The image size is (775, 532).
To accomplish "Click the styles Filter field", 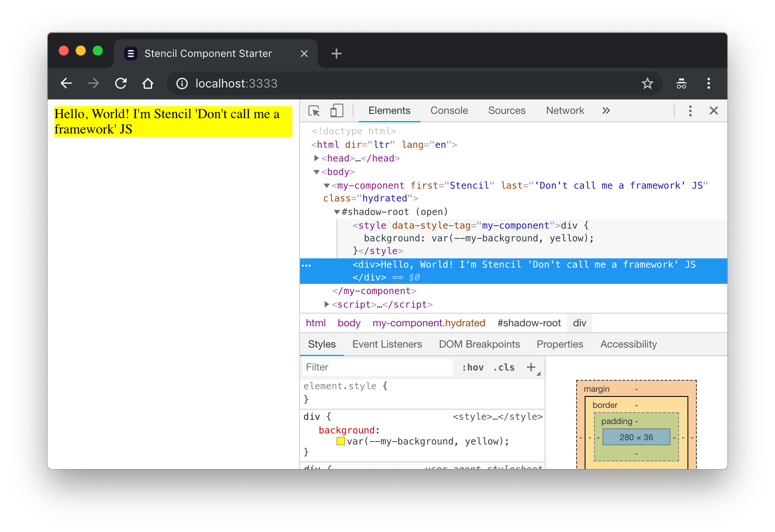I will point(377,367).
